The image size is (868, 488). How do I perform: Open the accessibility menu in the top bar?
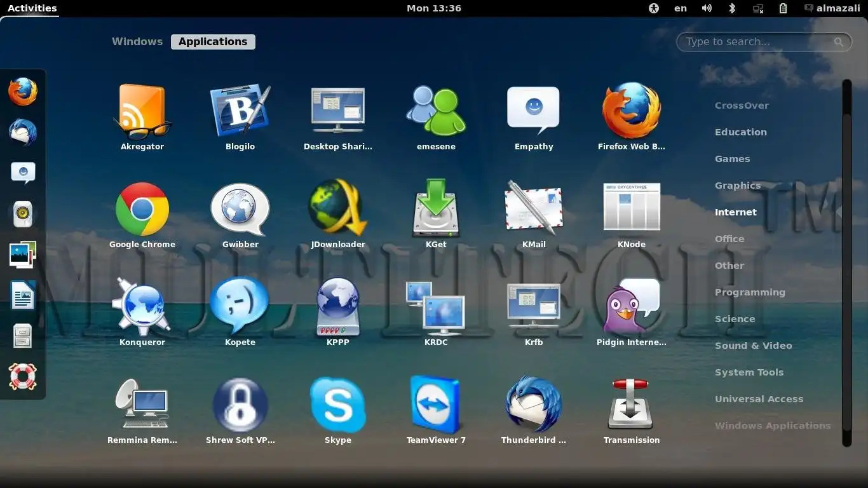pyautogui.click(x=654, y=8)
